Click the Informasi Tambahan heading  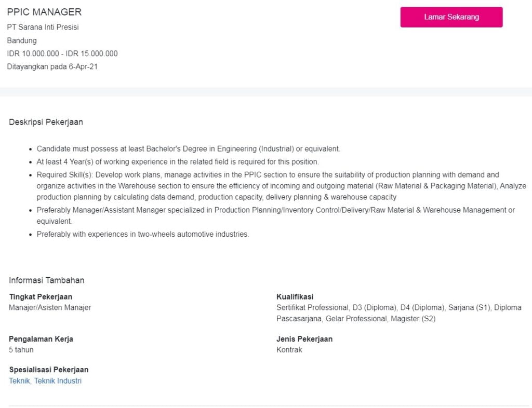coord(46,280)
